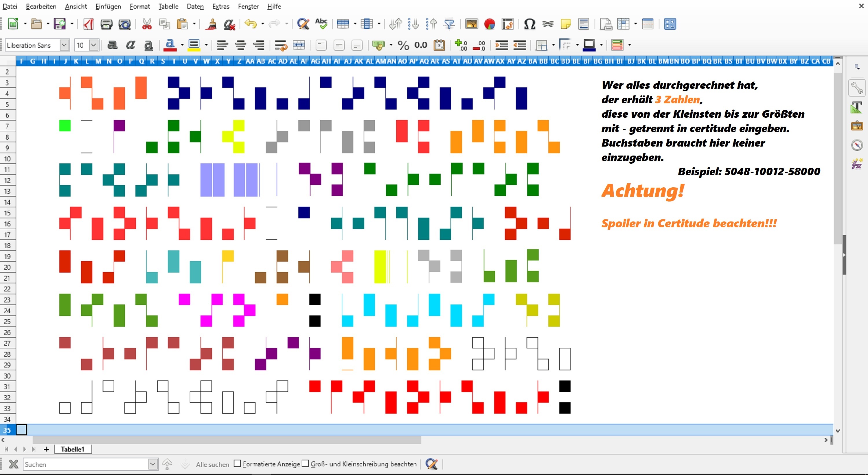This screenshot has height=475, width=868.
Task: Switch to the Tabelle1 sheet tab
Action: [x=72, y=449]
